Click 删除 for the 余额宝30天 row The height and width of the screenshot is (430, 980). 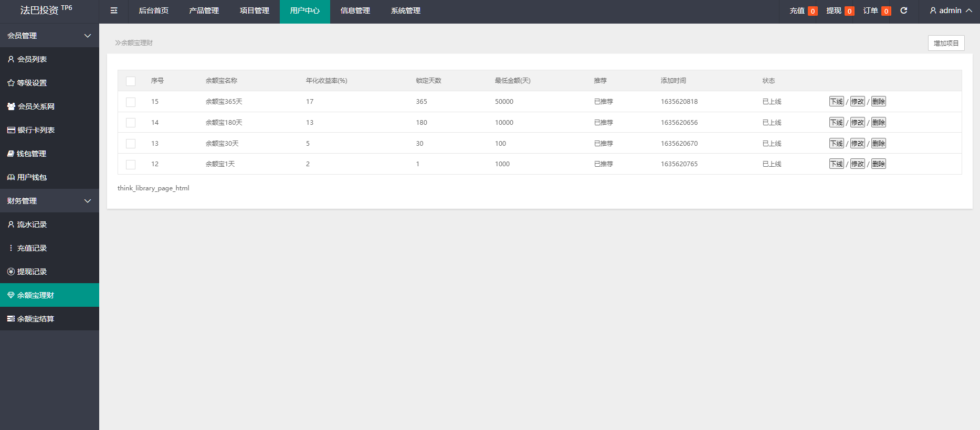[x=878, y=144]
